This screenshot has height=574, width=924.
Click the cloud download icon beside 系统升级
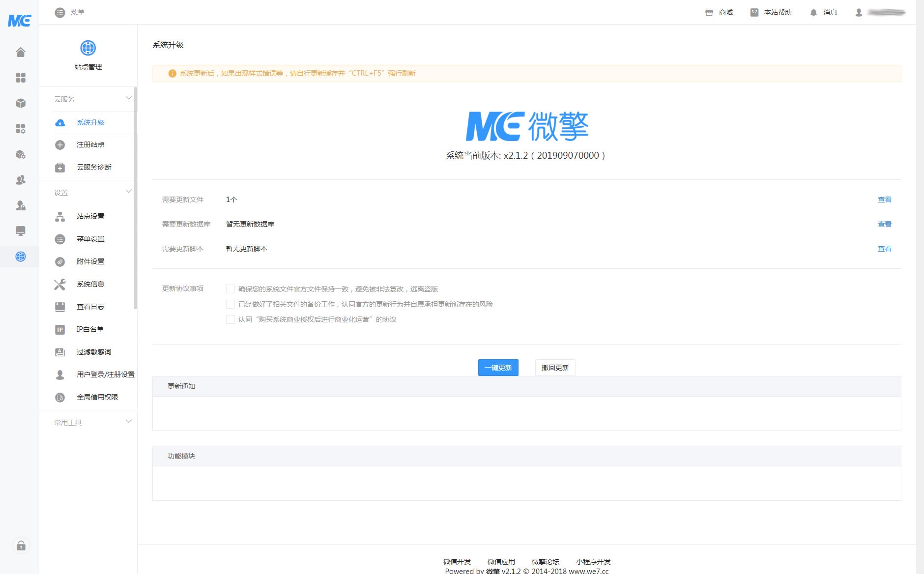pos(60,123)
